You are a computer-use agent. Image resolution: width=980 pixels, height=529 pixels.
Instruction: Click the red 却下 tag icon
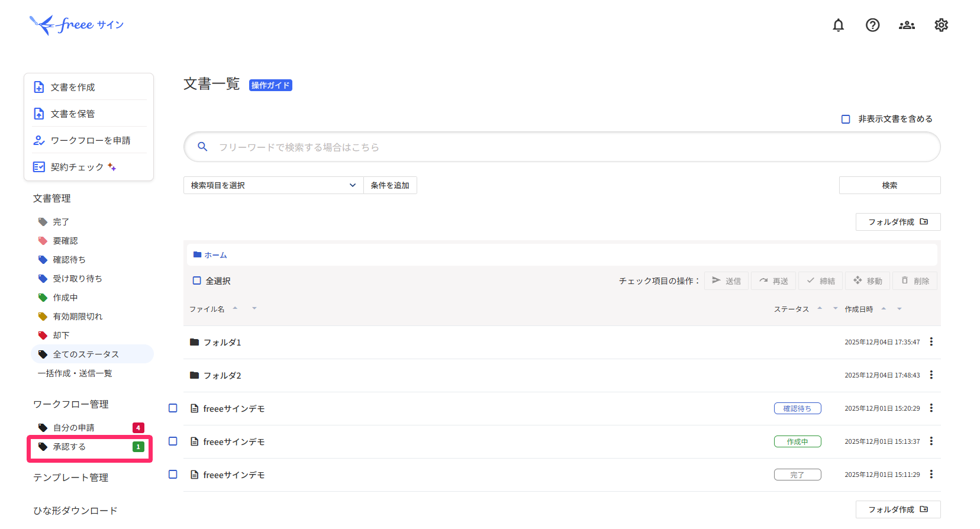tap(43, 336)
